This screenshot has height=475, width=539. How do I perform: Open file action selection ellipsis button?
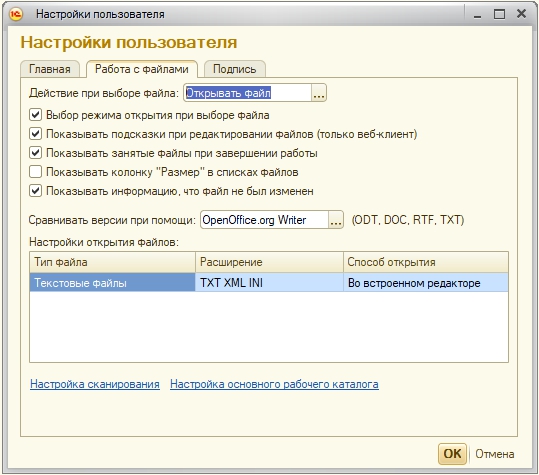(319, 93)
